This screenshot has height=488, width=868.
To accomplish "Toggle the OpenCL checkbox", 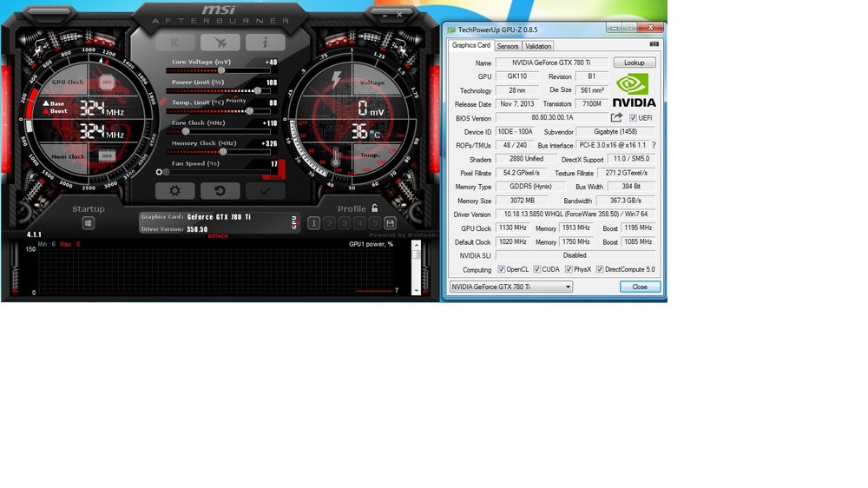I will 501,269.
